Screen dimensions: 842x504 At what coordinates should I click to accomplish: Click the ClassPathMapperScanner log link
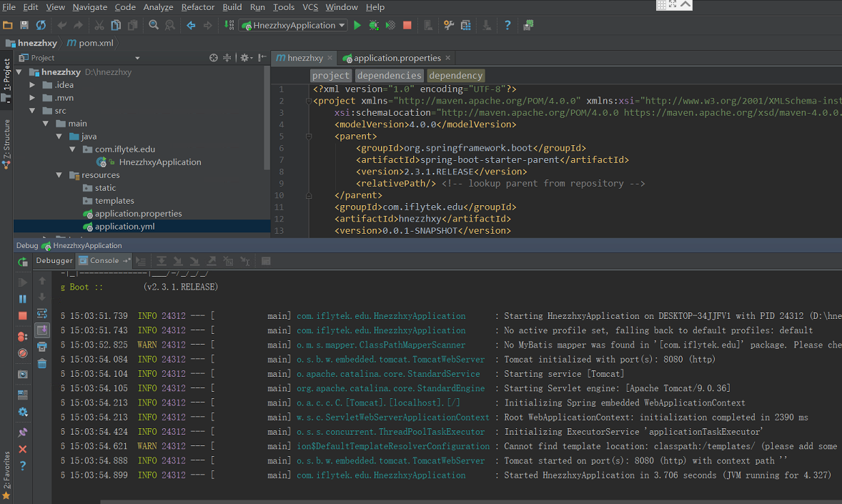(x=381, y=345)
